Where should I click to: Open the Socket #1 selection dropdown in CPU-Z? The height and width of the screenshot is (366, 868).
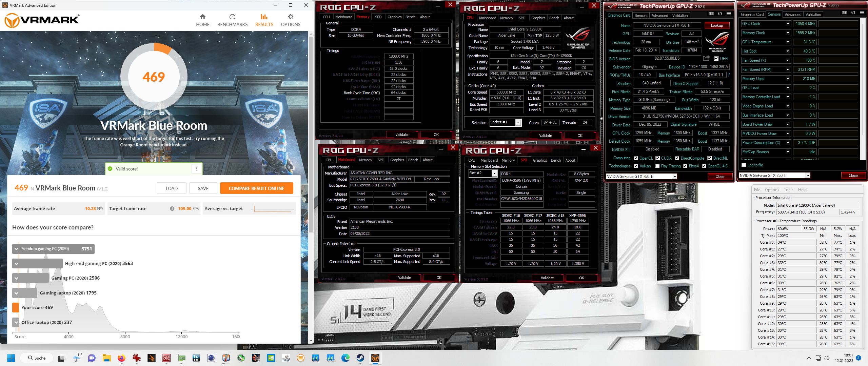518,122
